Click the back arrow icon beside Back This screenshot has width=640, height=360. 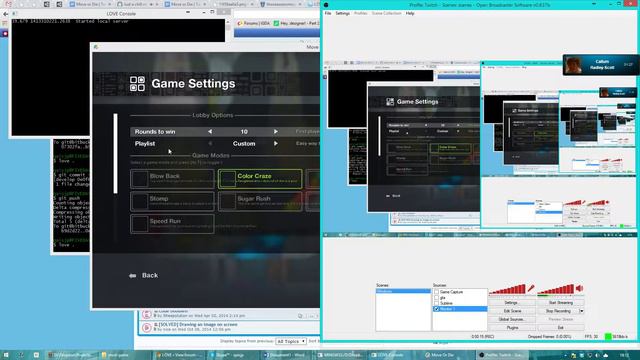[x=133, y=276]
